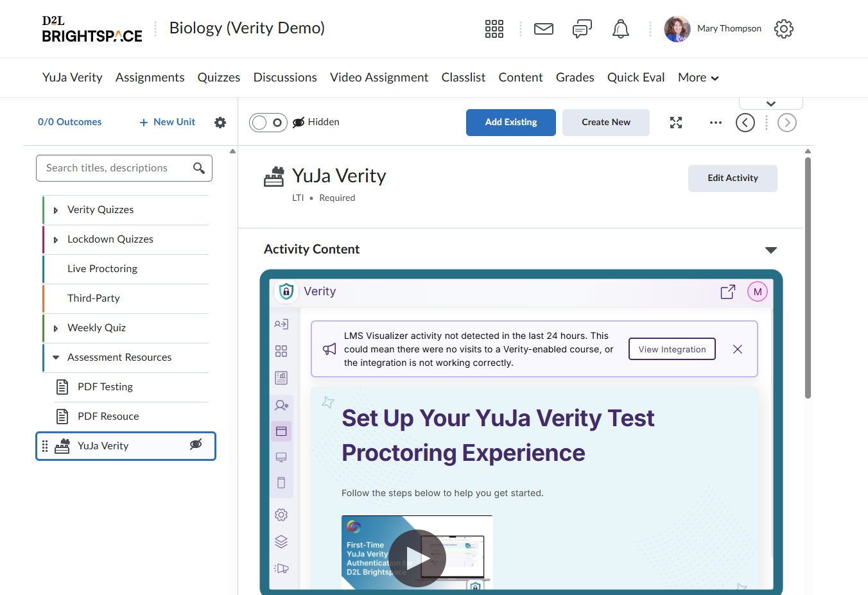Open the Verity desktop monitor sidebar icon
The height and width of the screenshot is (595, 868).
point(281,457)
